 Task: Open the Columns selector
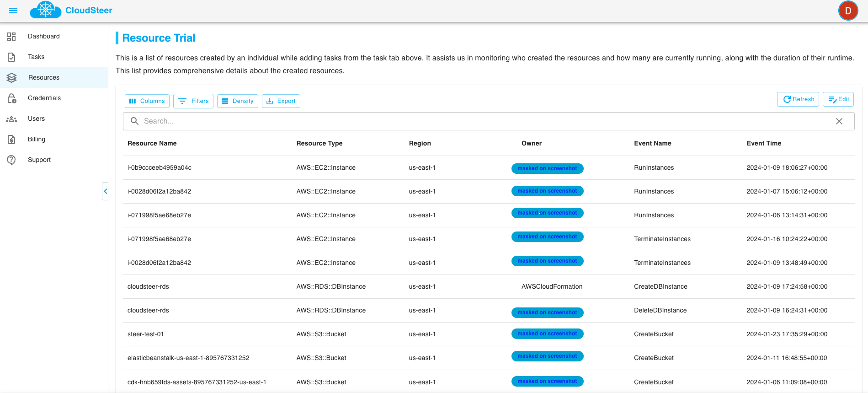[147, 101]
